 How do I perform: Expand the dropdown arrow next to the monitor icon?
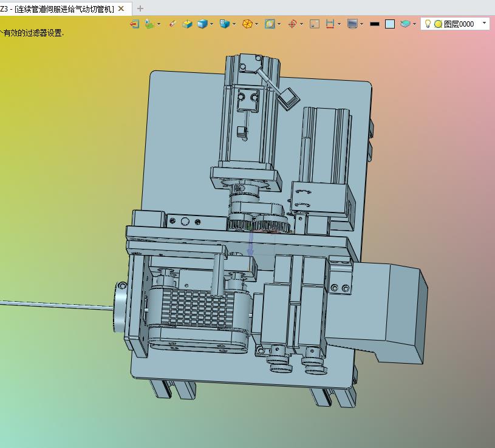pyautogui.click(x=361, y=24)
